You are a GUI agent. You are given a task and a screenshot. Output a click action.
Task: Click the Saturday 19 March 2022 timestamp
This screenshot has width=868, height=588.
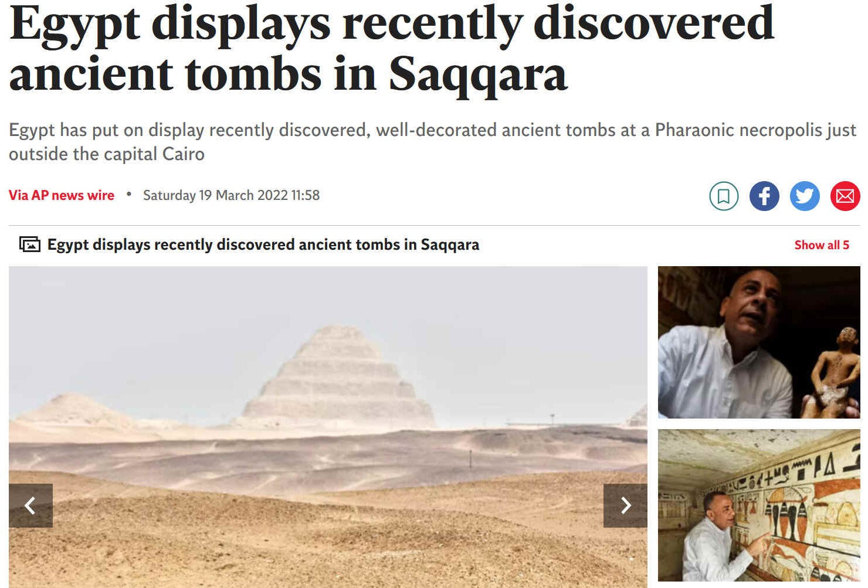point(231,195)
